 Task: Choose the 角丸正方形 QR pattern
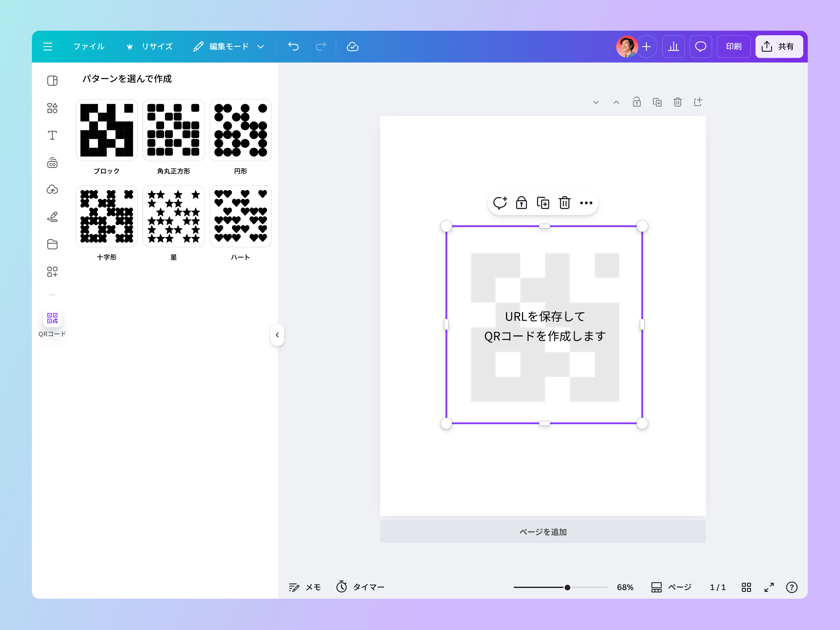(173, 130)
